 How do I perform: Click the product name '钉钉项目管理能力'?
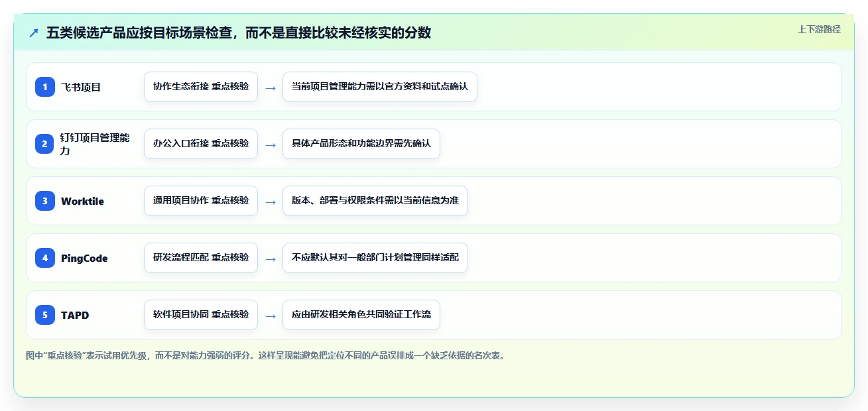pos(95,144)
